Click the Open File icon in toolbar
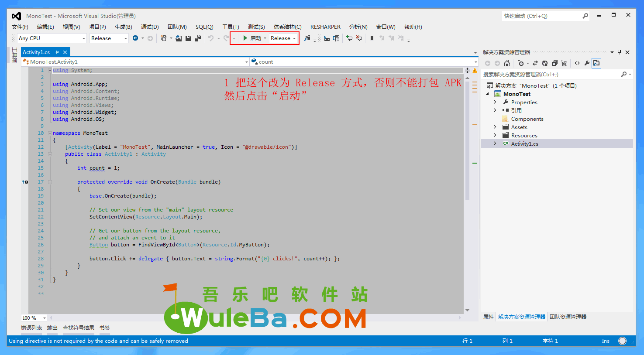Image resolution: width=644 pixels, height=355 pixels. (179, 38)
